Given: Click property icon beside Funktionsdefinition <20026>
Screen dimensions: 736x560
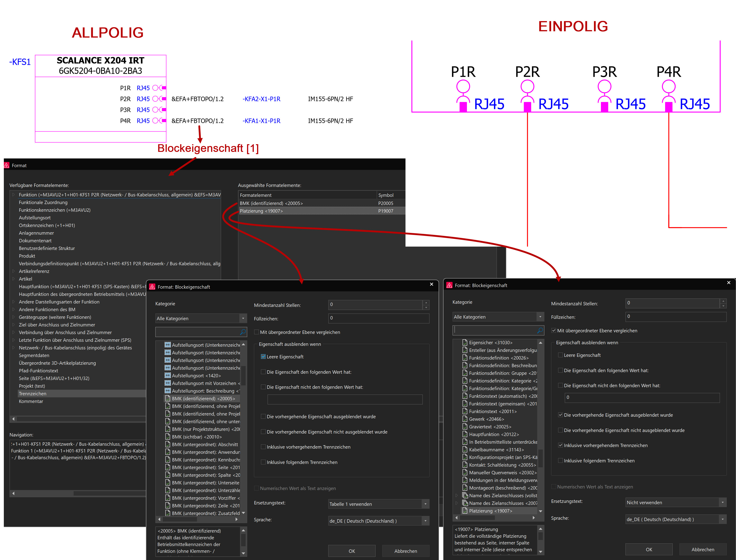Looking at the screenshot, I should click(x=465, y=358).
